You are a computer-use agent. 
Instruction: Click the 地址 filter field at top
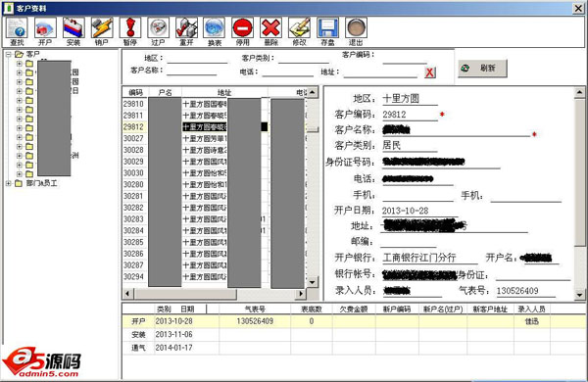(380, 72)
